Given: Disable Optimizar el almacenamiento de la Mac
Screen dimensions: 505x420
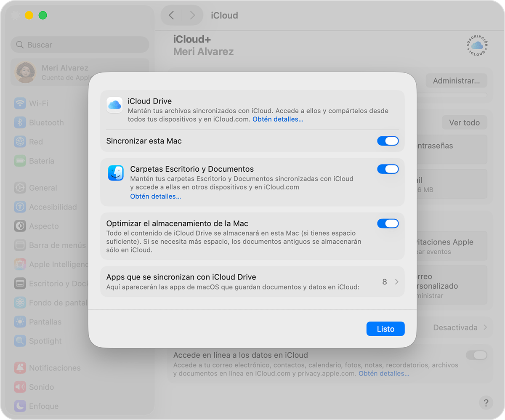Looking at the screenshot, I should click(x=388, y=223).
